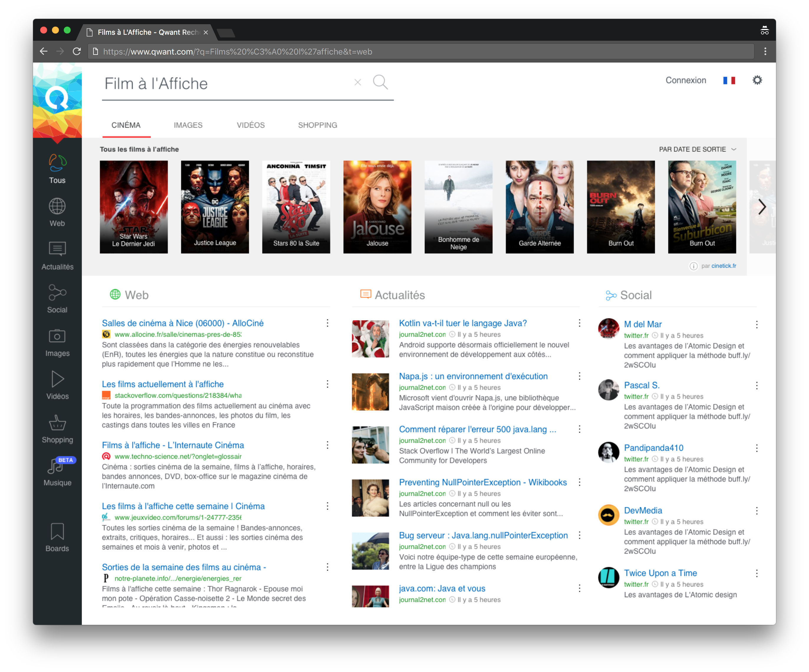Image resolution: width=809 pixels, height=672 pixels.
Task: Open the Star Wars Le Dernier Jedi poster
Action: pyautogui.click(x=134, y=207)
